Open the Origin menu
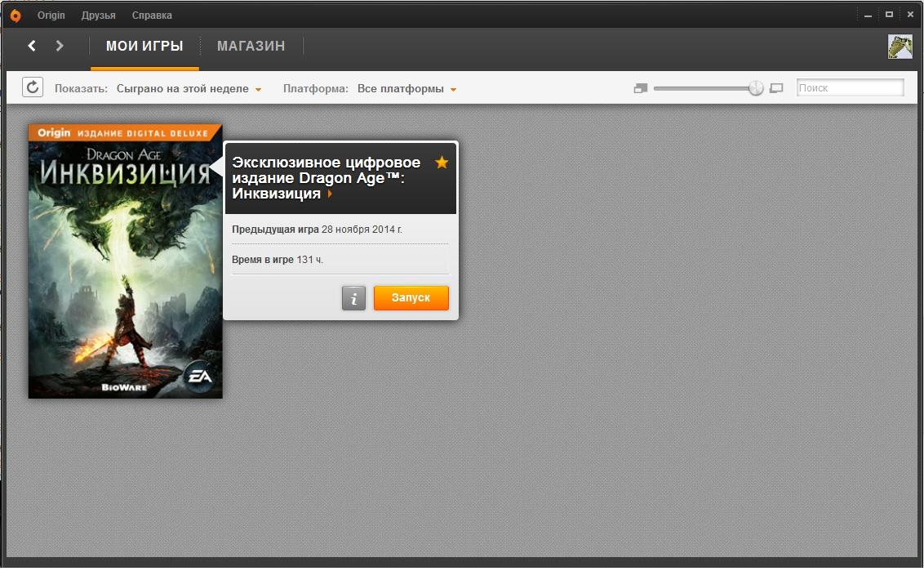 coord(51,16)
